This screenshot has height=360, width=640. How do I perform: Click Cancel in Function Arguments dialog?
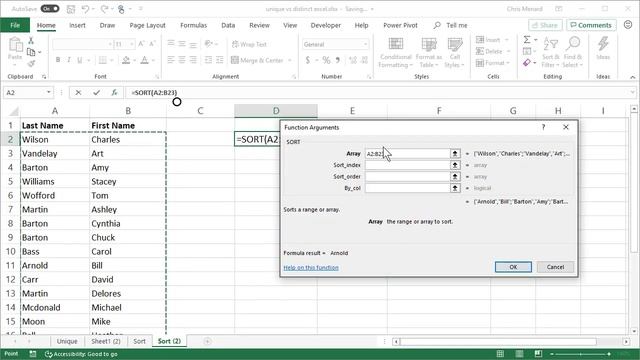[555, 267]
